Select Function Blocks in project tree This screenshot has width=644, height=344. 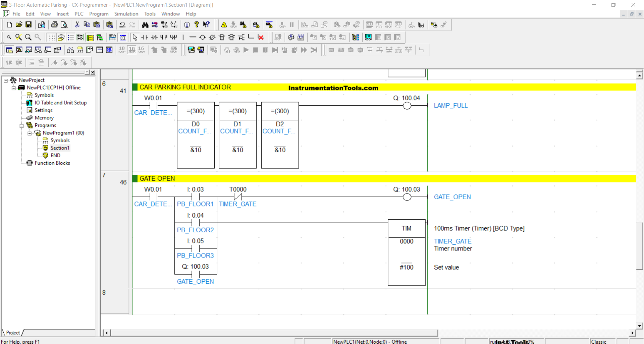coord(52,163)
